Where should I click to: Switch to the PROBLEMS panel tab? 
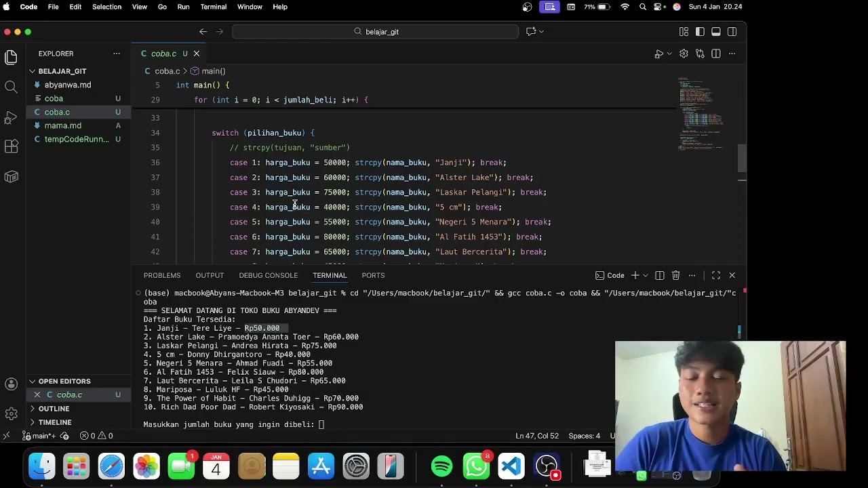[x=162, y=275]
